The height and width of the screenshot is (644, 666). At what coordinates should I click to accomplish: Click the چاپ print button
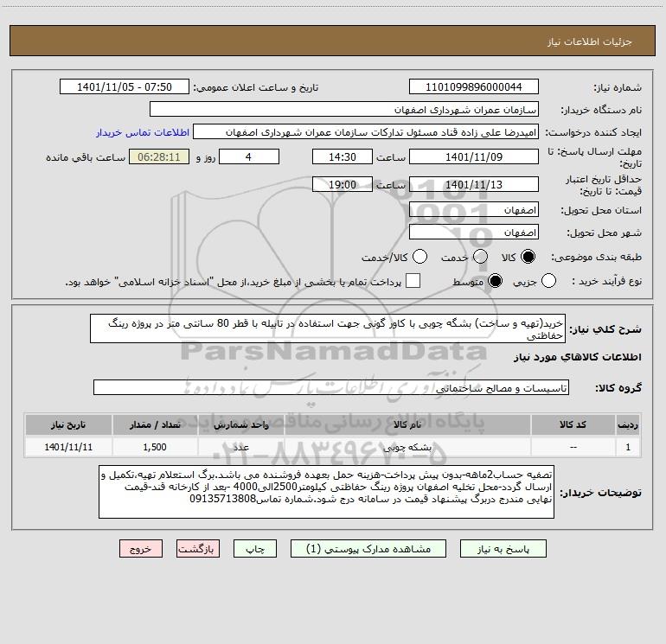pyautogui.click(x=255, y=549)
